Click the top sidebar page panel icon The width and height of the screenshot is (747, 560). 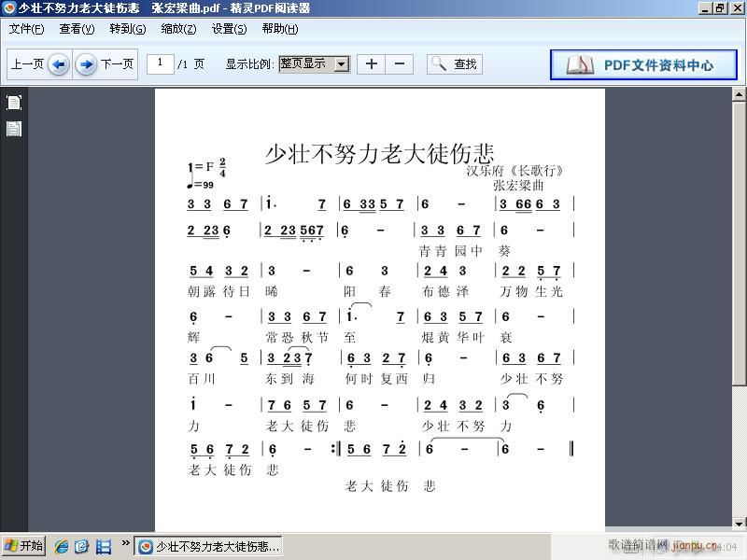[x=14, y=103]
